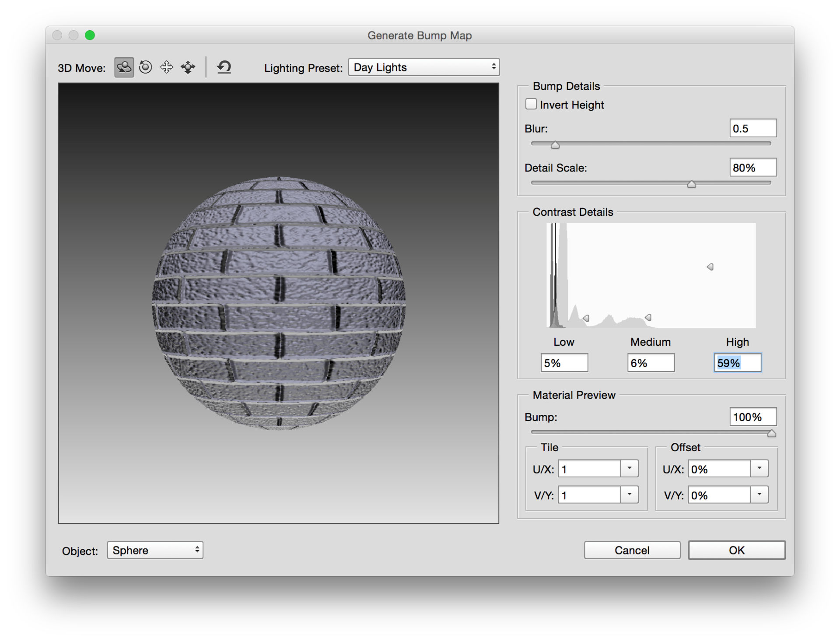Click the reset camera view icon
Image resolution: width=840 pixels, height=642 pixels.
coord(223,67)
